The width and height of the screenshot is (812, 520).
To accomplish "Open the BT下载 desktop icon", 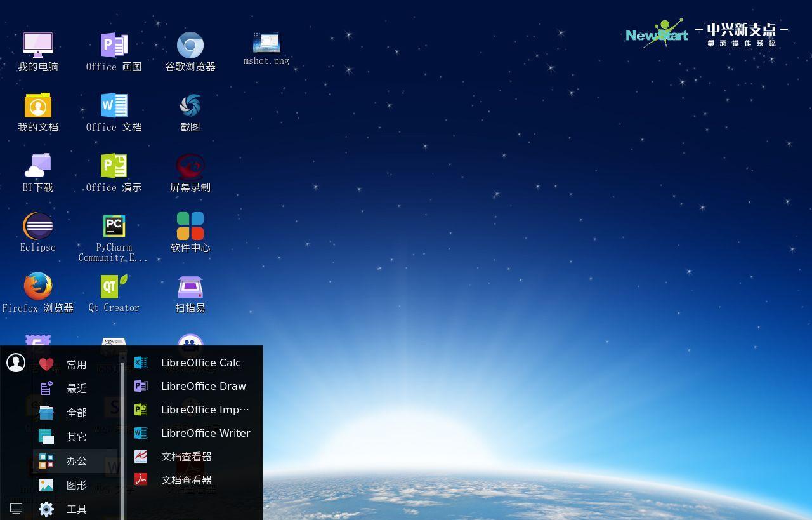I will (38, 173).
